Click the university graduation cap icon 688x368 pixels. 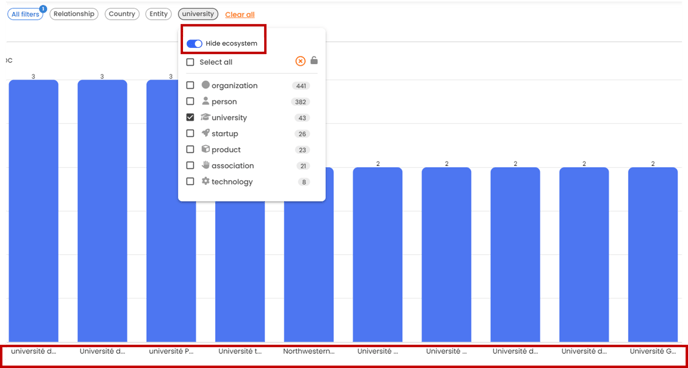coord(205,117)
